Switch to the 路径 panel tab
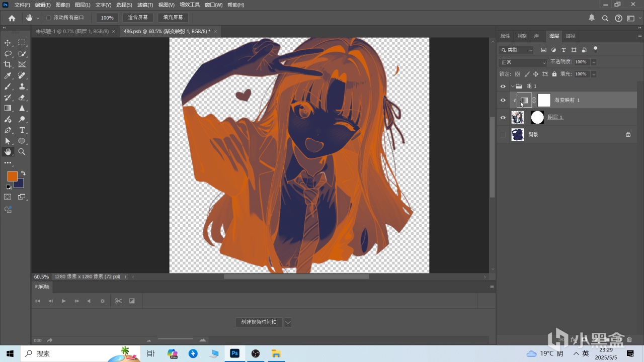 [571, 36]
